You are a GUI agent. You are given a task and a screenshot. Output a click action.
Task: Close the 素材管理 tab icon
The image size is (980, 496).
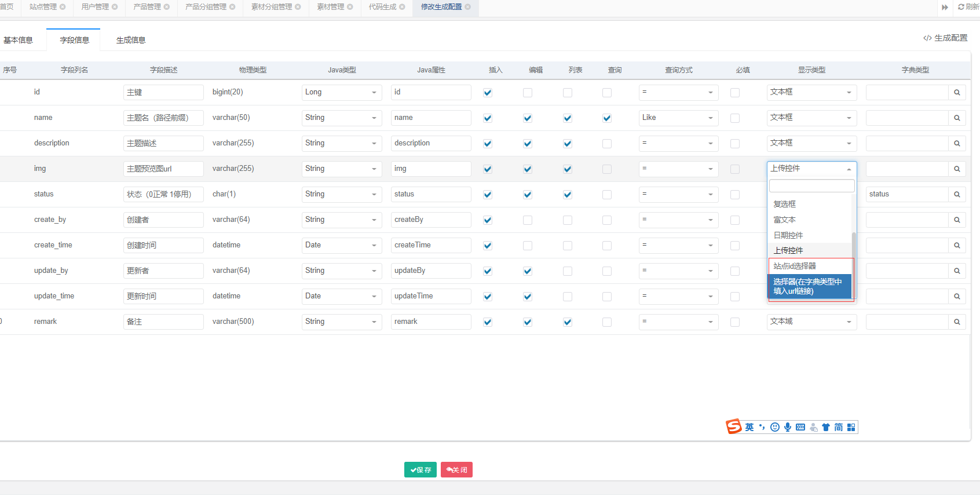pos(350,7)
